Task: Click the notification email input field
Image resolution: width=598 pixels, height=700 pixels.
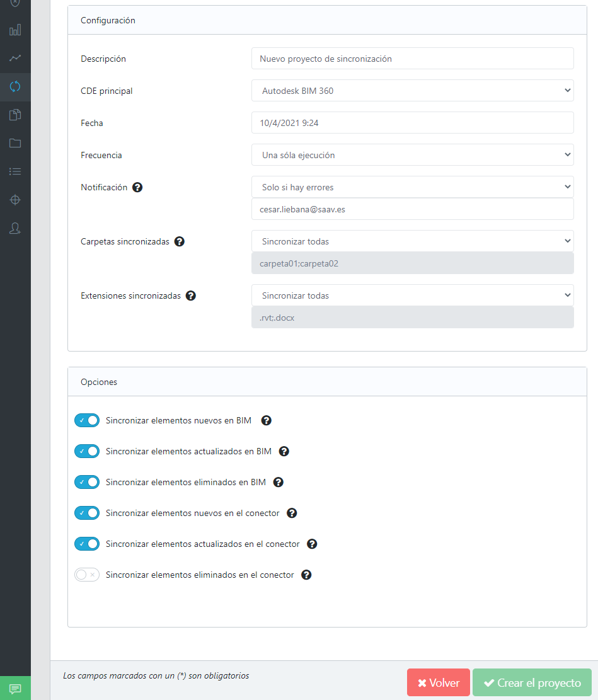Action: click(x=412, y=209)
